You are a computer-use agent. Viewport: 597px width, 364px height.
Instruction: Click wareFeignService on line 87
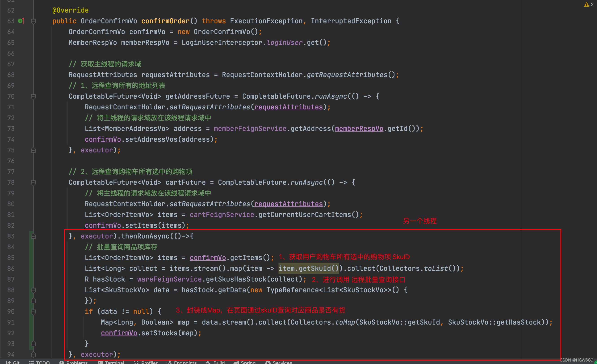(x=169, y=279)
